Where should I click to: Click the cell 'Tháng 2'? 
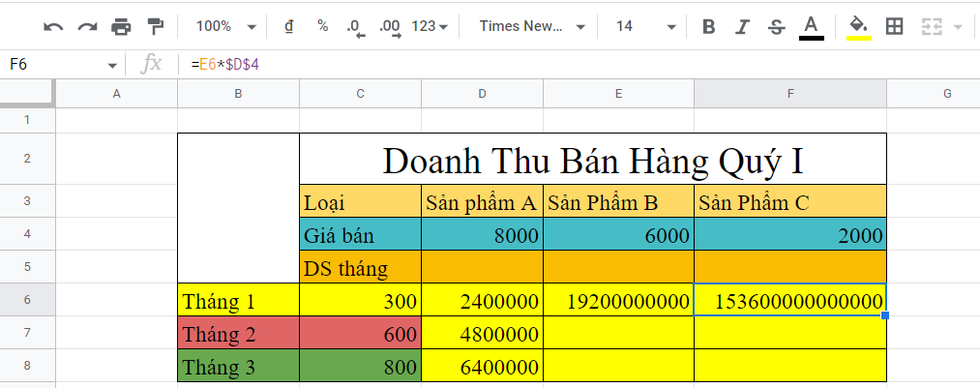tap(238, 333)
